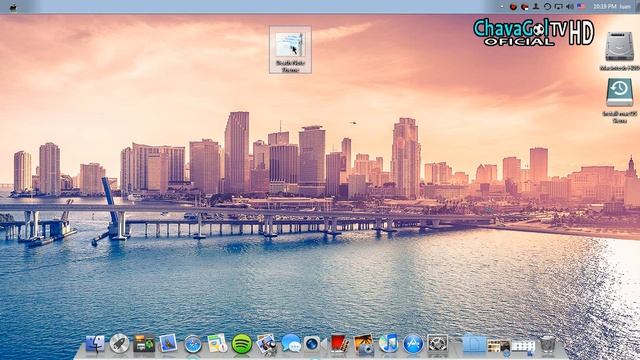Launch Safari compass icon in Dock

[193, 344]
